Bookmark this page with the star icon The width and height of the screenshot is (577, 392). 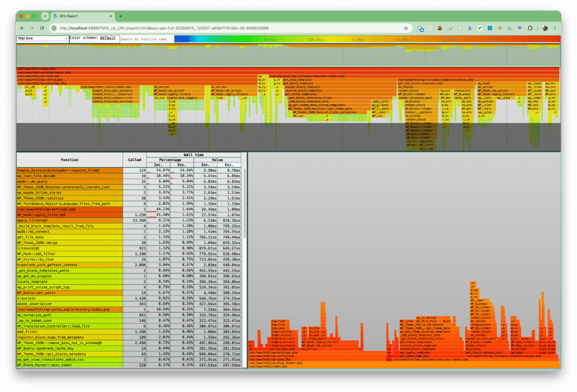[x=406, y=28]
